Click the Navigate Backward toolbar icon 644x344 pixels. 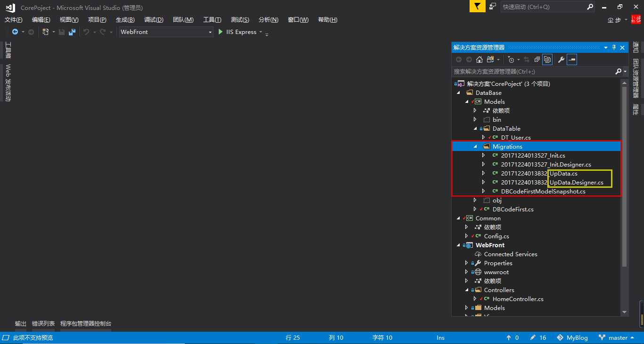coord(15,32)
